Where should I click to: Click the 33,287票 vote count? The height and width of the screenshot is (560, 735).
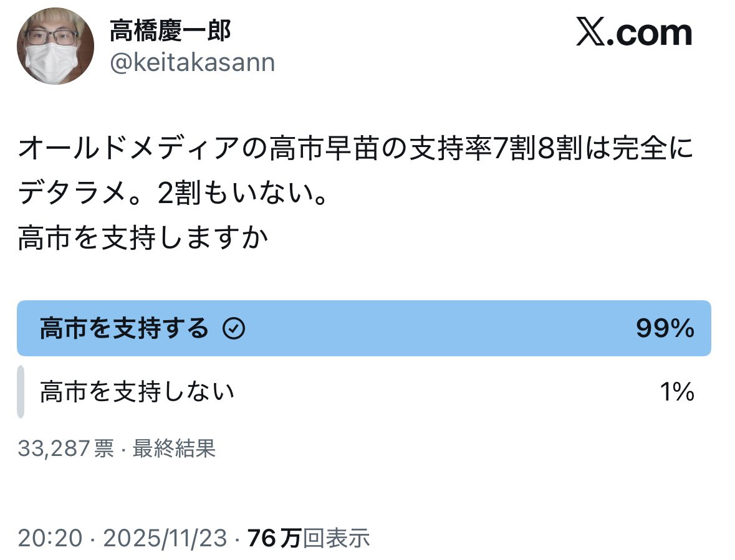tap(66, 448)
